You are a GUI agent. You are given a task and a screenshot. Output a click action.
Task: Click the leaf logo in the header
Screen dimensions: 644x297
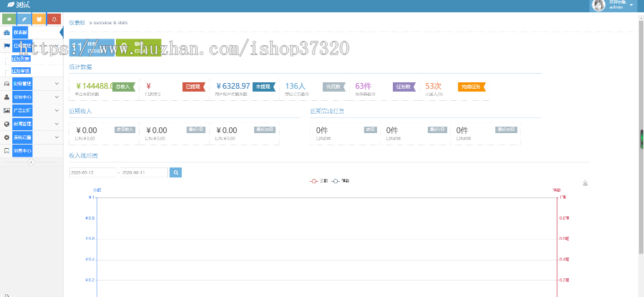point(11,5)
